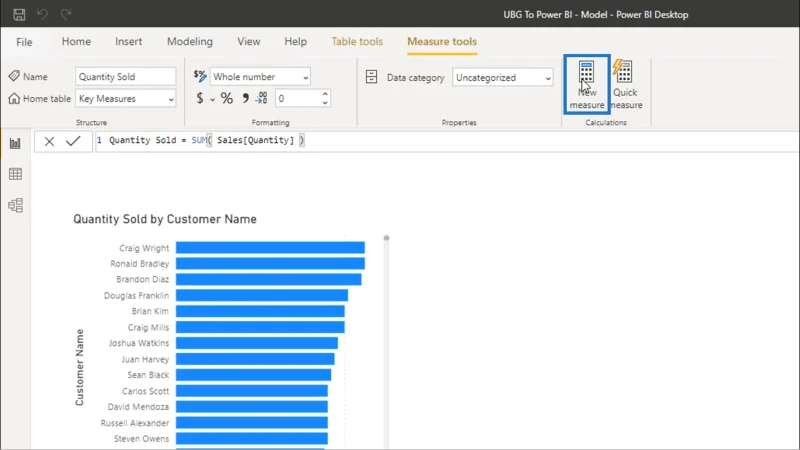Click Sales[Quantity] in the formula
This screenshot has width=800, height=450.
tap(256, 140)
